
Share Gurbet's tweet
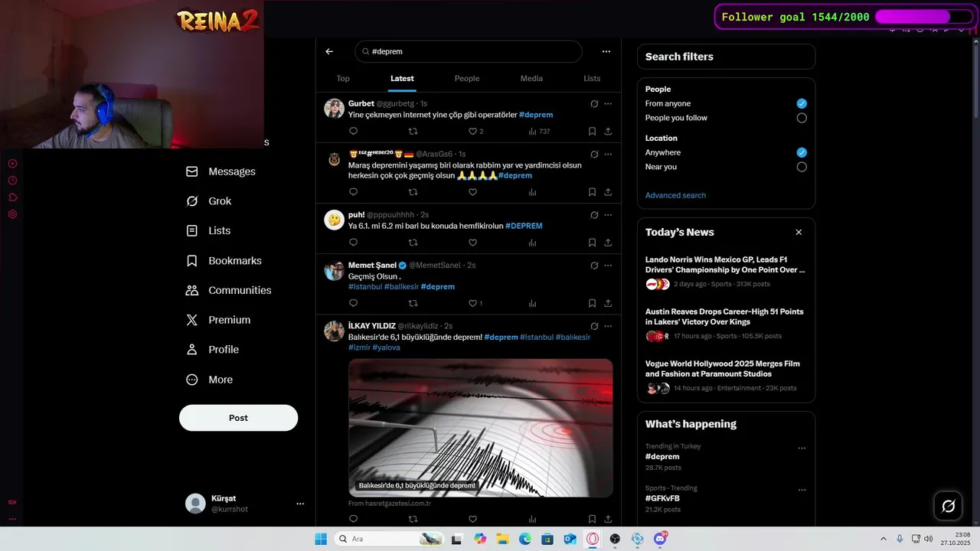click(608, 132)
